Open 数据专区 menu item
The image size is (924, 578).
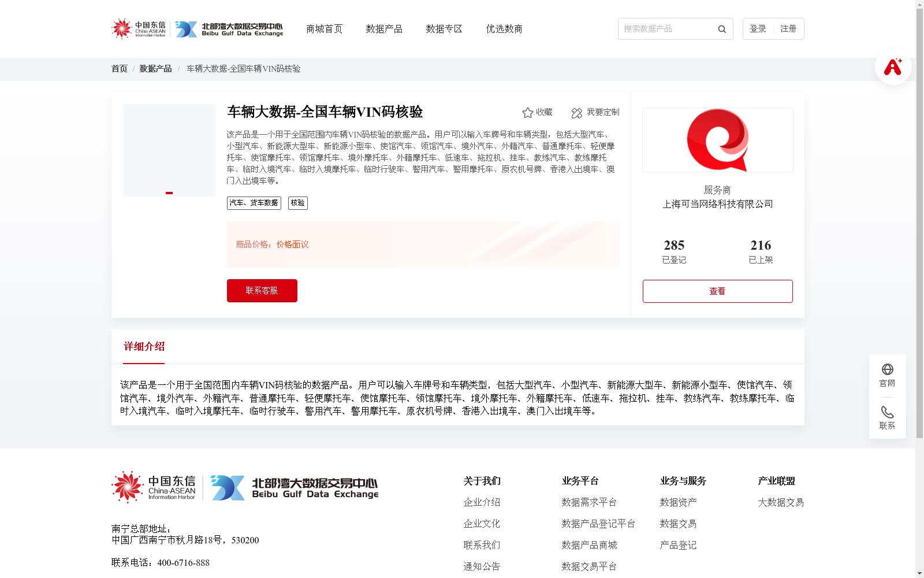coord(444,29)
